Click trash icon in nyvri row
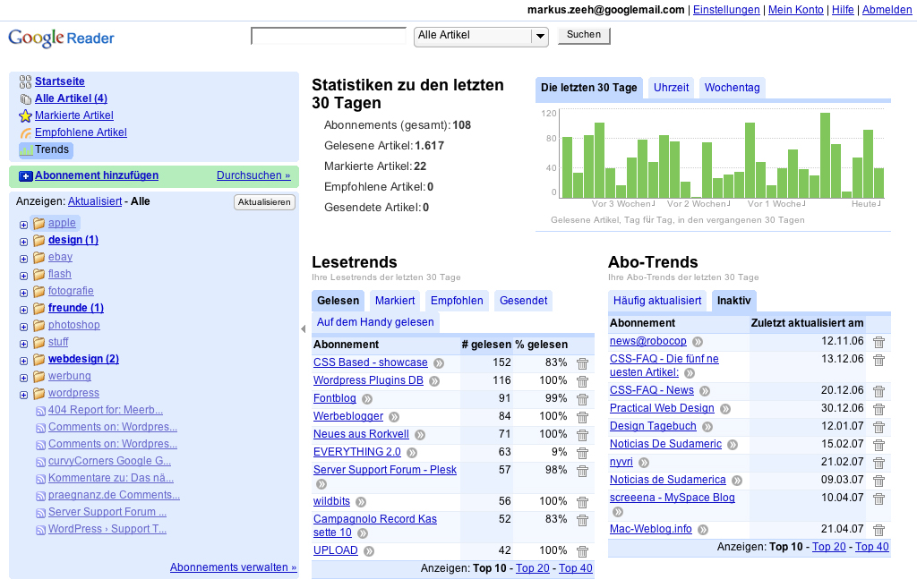This screenshot has width=917, height=588. [x=879, y=463]
